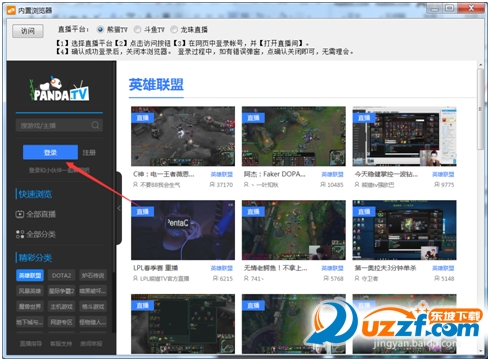This screenshot has height=361, width=490.
Task: Click the 房间举报 footer link
Action: click(x=91, y=343)
